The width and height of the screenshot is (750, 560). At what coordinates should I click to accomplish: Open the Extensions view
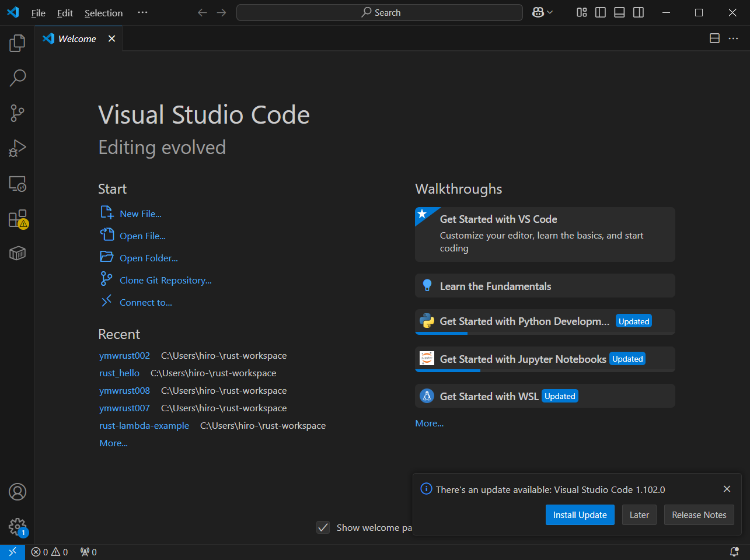(18, 219)
